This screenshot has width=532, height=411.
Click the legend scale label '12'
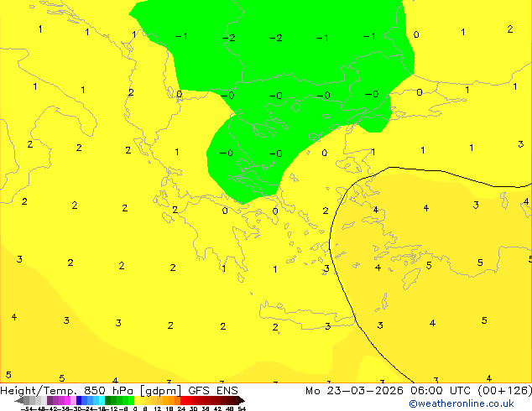(158, 408)
